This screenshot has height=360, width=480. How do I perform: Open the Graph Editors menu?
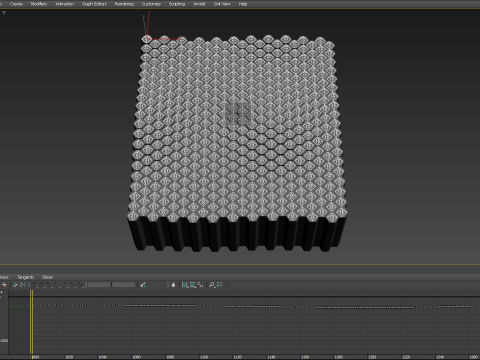point(94,4)
